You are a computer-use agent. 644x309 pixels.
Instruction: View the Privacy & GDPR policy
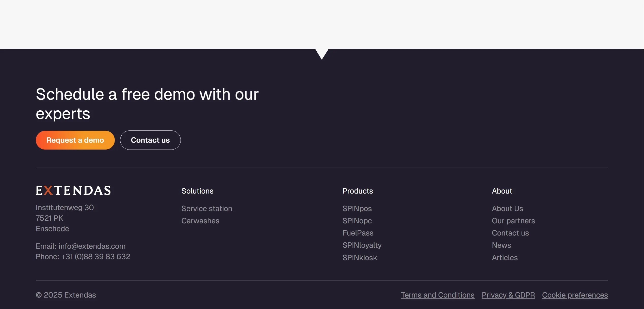pos(508,295)
